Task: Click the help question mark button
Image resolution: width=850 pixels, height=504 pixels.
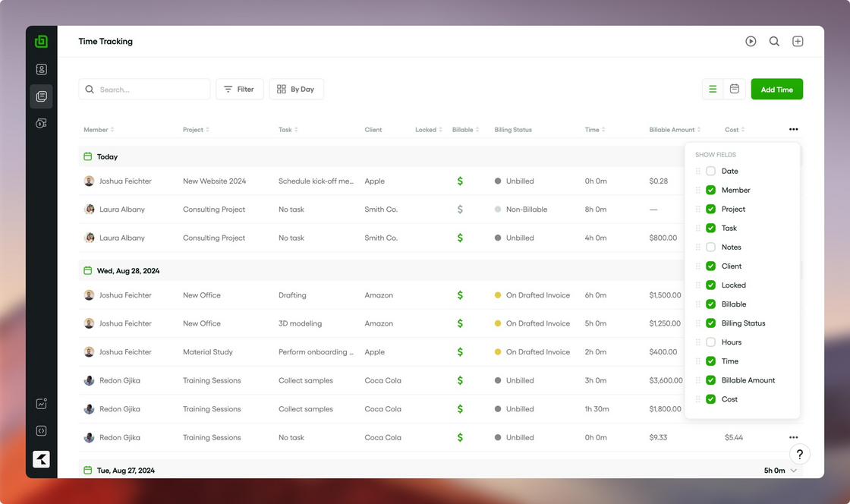Action: coord(800,454)
